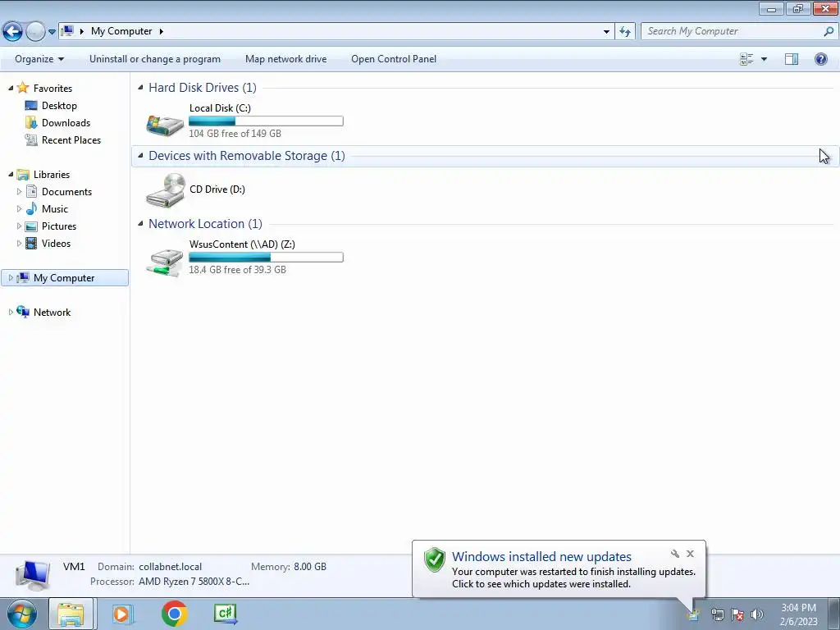Open the recent pages dropdown arrow

(x=52, y=32)
